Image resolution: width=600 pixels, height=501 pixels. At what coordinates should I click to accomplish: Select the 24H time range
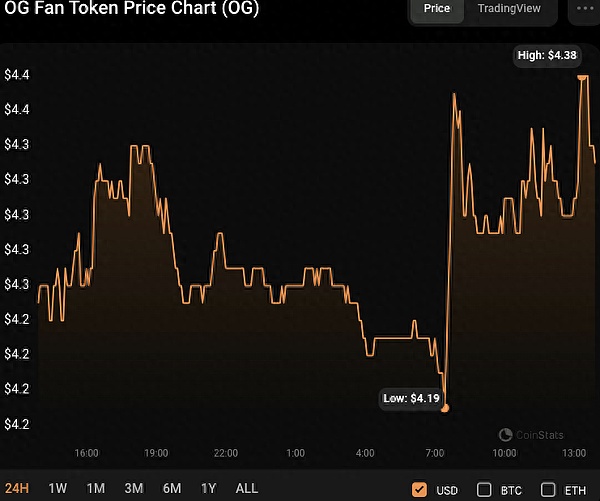(17, 489)
